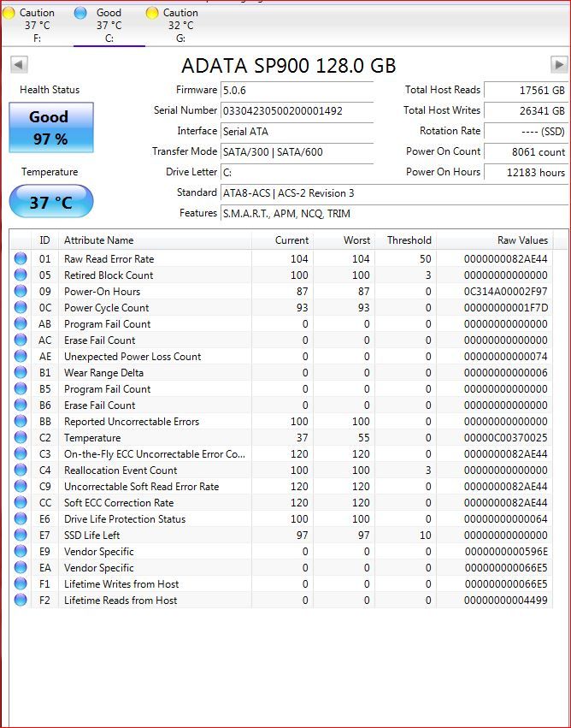
Task: Click the Drive Letter field showing C:
Action: [297, 172]
